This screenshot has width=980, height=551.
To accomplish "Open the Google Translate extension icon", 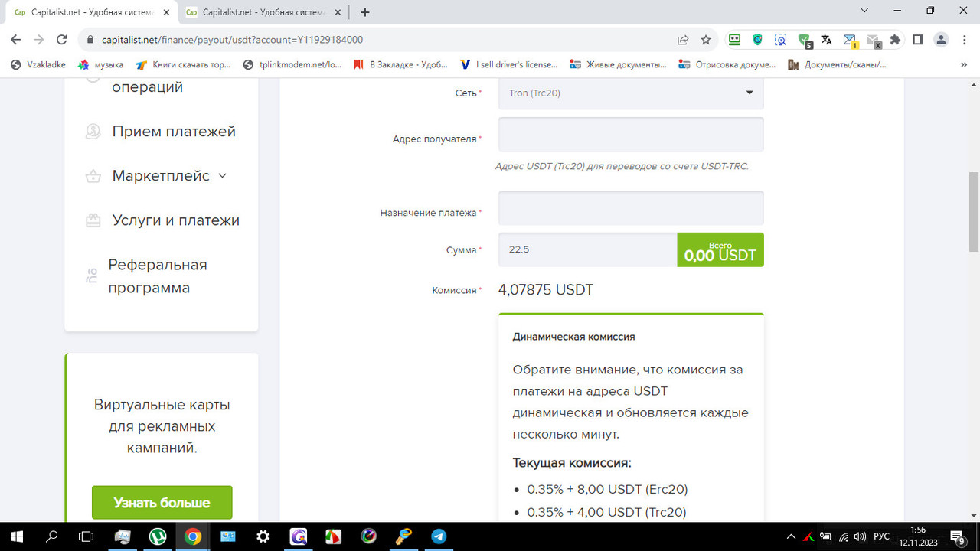I will point(826,40).
